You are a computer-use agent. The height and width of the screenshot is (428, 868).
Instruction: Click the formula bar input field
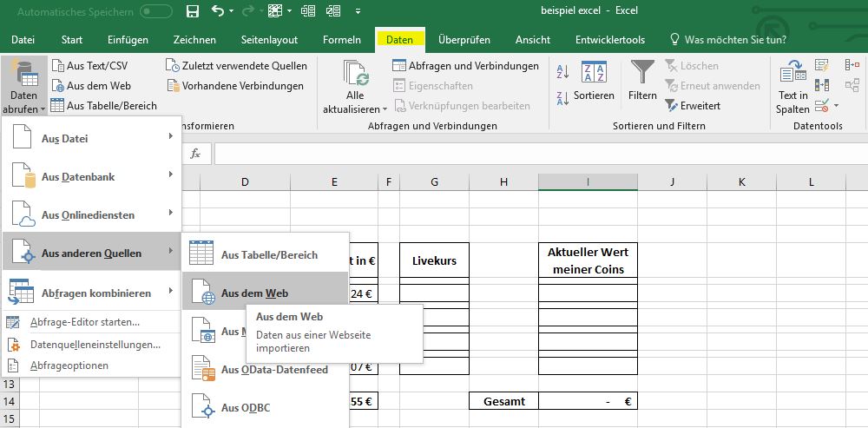coord(521,154)
